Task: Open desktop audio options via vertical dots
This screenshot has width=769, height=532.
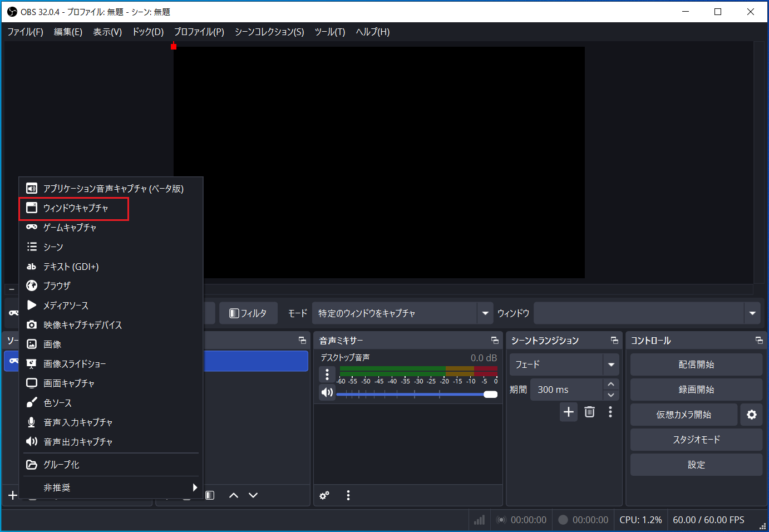Action: coord(327,374)
